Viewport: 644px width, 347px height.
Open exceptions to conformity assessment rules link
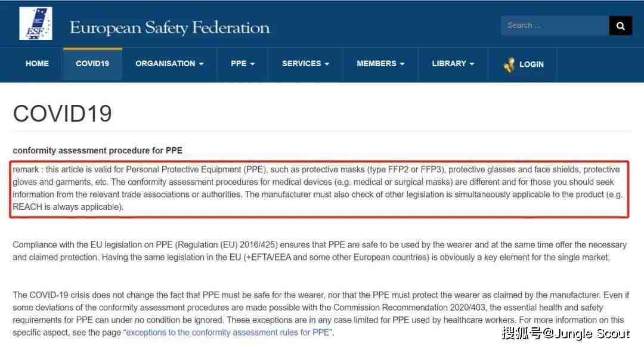(228, 332)
